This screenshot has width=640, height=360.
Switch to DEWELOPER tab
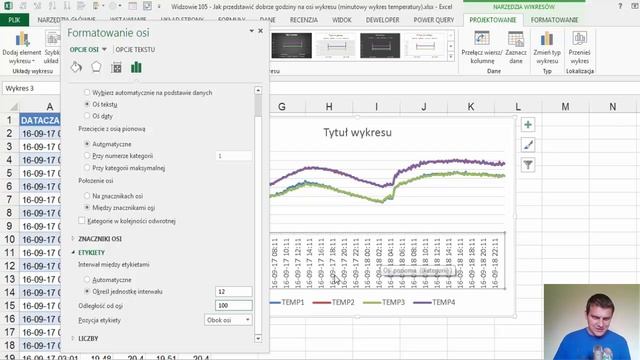pos(382,20)
